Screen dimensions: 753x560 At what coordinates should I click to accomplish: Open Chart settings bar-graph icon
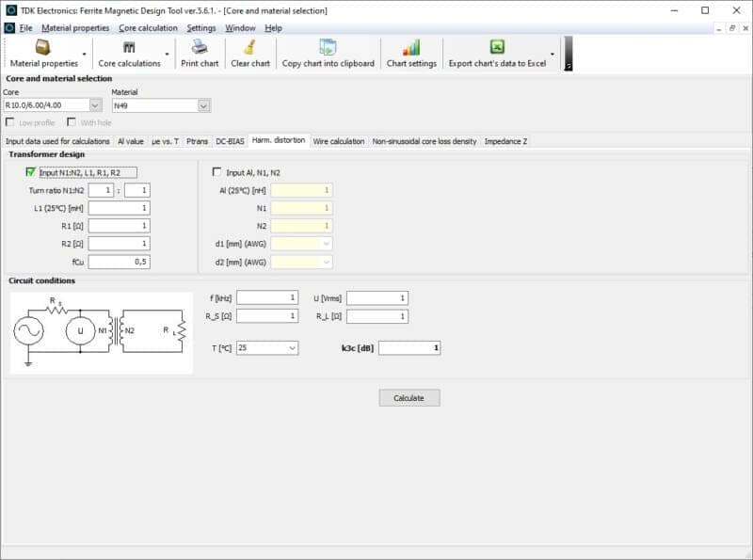(411, 47)
